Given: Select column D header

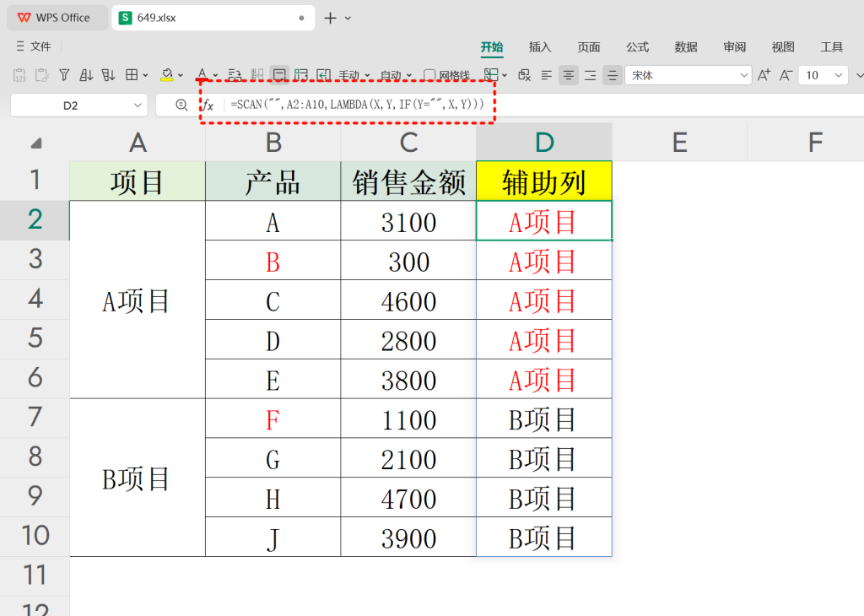Looking at the screenshot, I should [544, 142].
